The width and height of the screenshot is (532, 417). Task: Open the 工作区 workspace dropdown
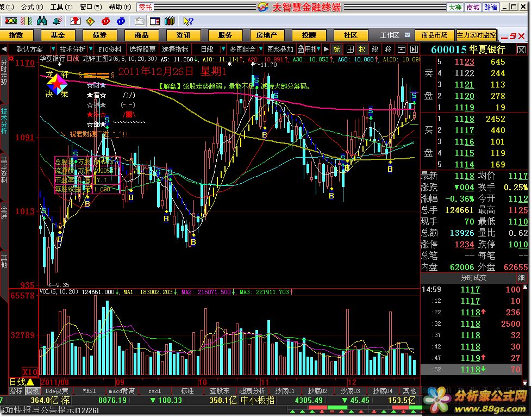[x=407, y=35]
